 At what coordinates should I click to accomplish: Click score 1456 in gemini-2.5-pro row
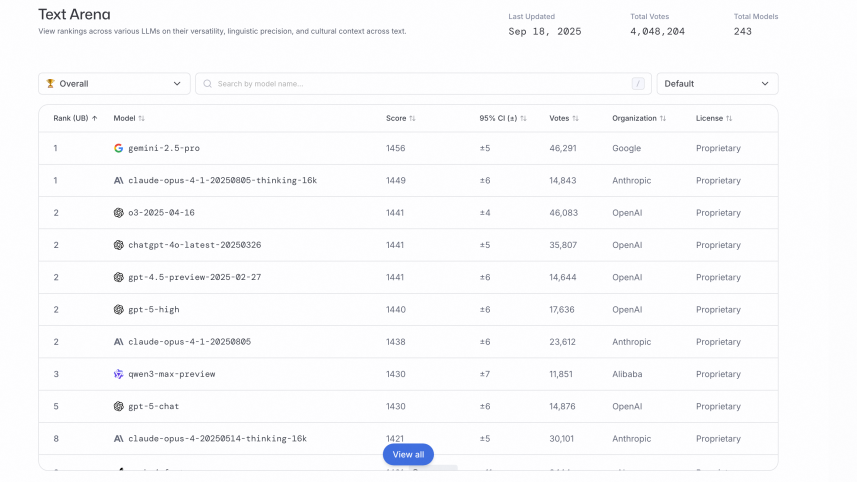click(x=396, y=148)
